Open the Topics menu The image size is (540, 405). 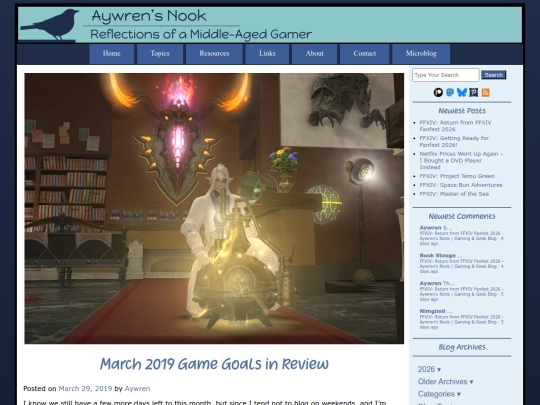tap(160, 54)
